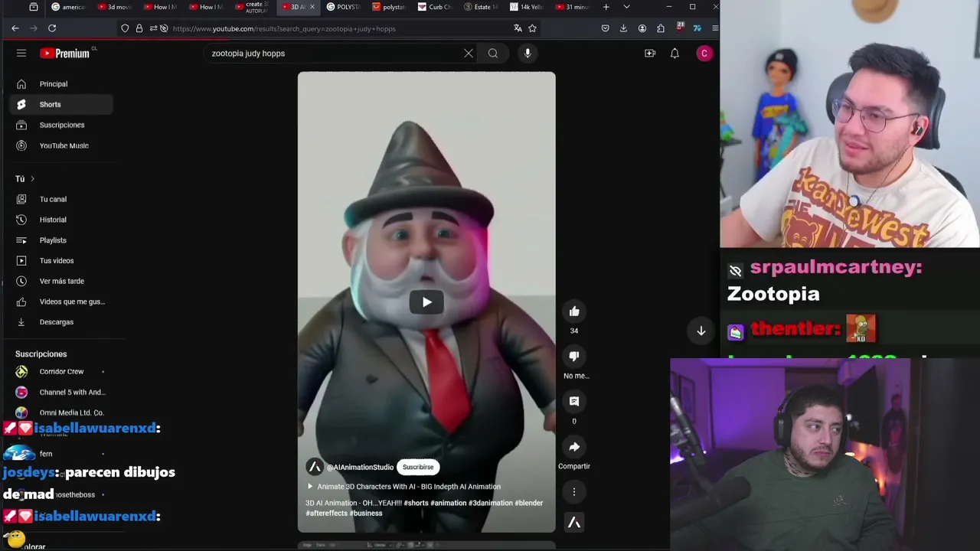Open linked video Animate 3D Characters With AI
The height and width of the screenshot is (551, 980).
point(404,487)
